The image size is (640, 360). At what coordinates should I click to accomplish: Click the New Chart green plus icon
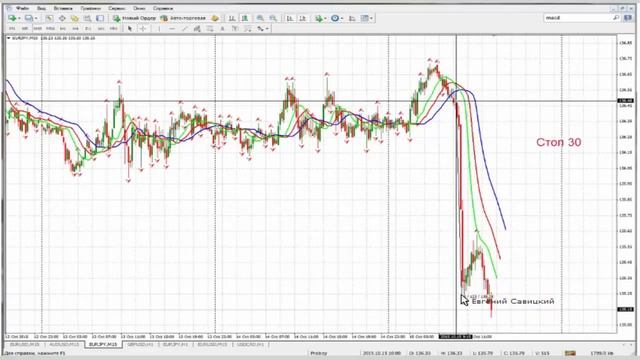coord(12,18)
